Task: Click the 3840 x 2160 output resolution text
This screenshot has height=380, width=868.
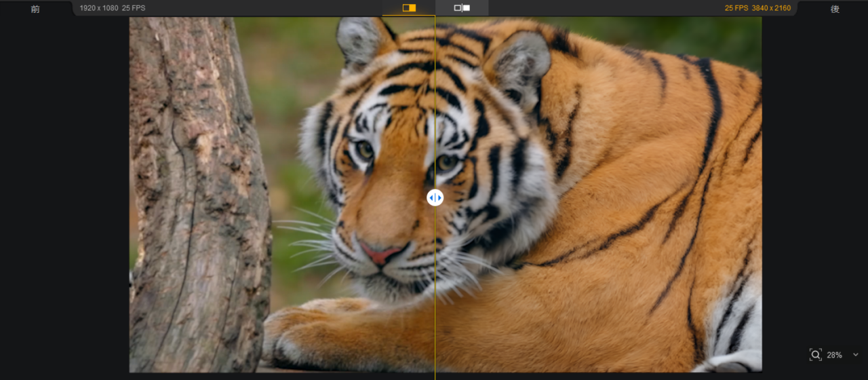Action: [x=769, y=8]
